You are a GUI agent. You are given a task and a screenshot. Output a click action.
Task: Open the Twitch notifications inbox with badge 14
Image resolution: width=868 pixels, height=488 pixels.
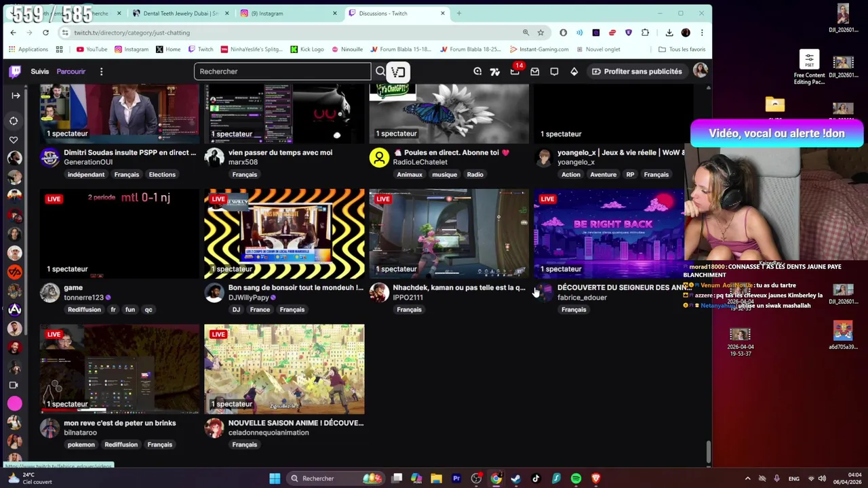[515, 71]
